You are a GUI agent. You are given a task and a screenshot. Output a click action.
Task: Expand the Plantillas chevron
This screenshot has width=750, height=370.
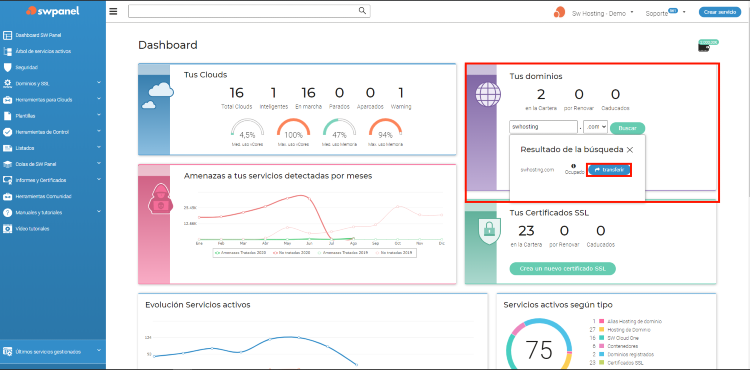pos(99,115)
